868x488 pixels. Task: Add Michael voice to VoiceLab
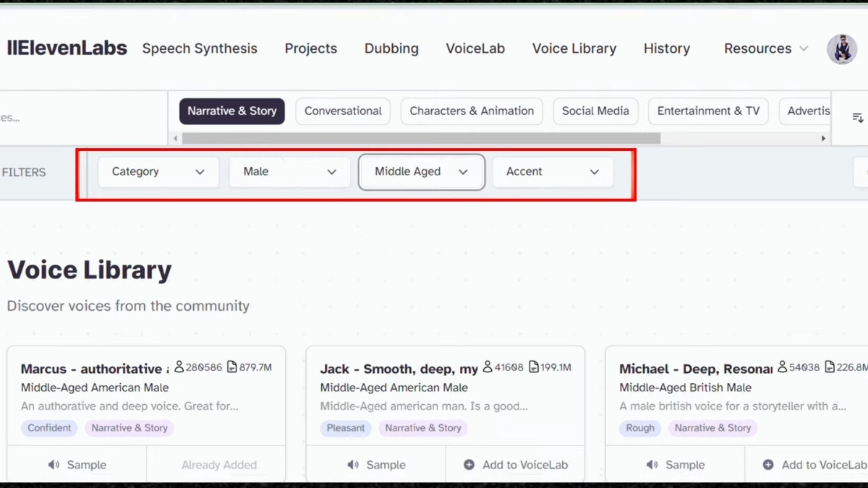(x=814, y=465)
